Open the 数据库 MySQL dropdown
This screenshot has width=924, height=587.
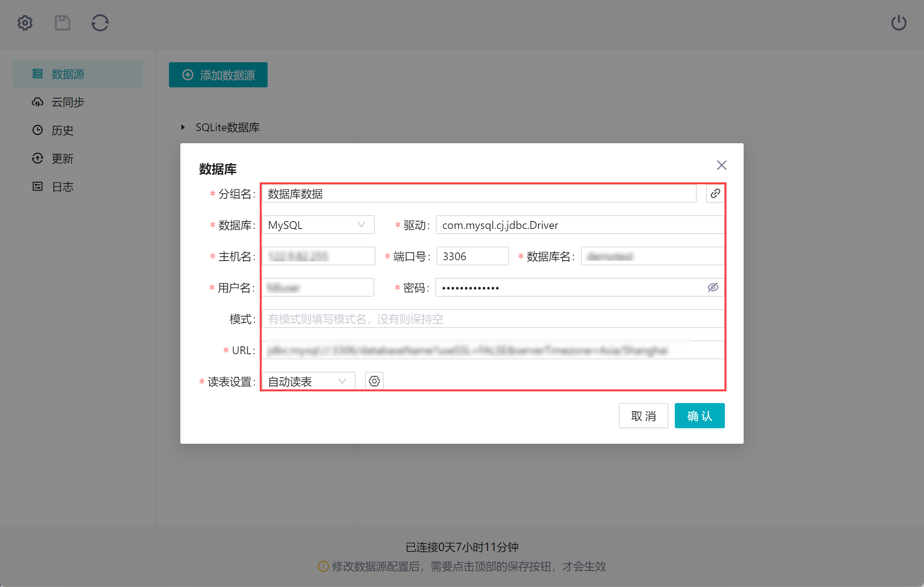tap(318, 225)
